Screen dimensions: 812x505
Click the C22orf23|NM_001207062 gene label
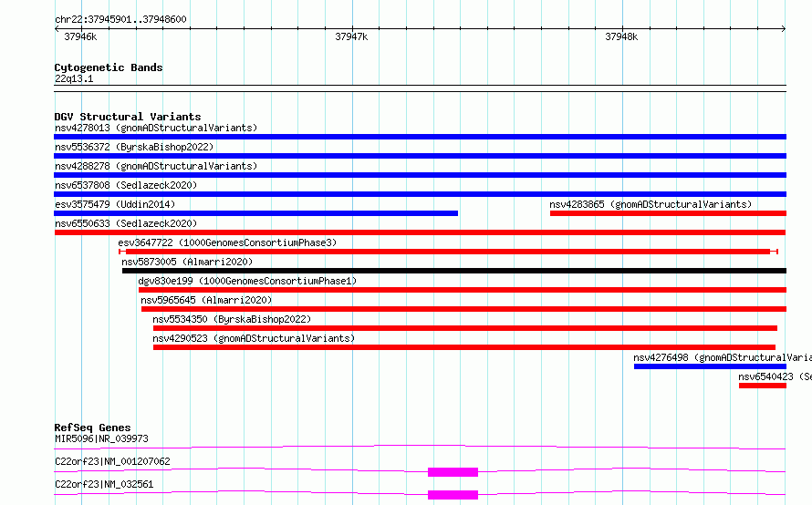112,461
